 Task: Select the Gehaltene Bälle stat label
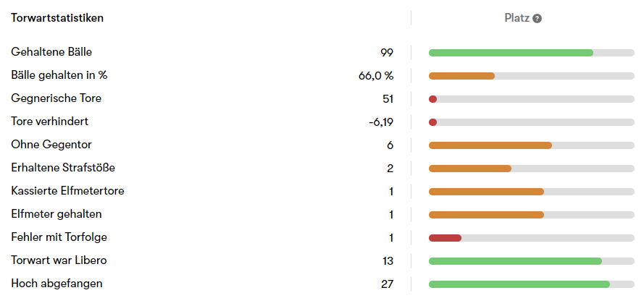[x=51, y=52]
